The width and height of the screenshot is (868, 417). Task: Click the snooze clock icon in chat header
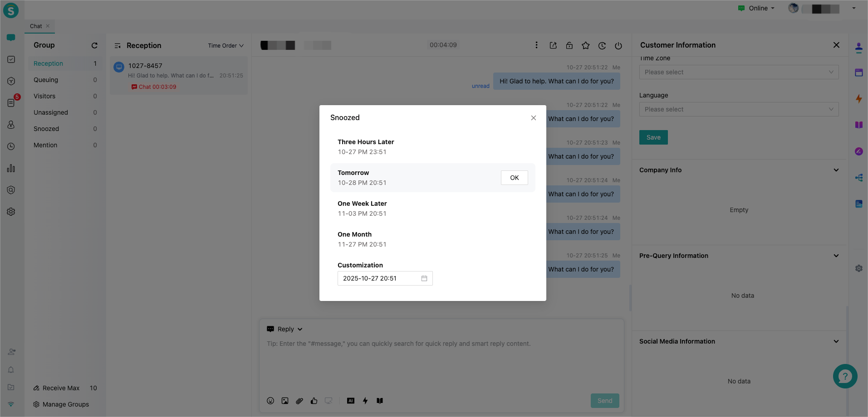(x=602, y=45)
